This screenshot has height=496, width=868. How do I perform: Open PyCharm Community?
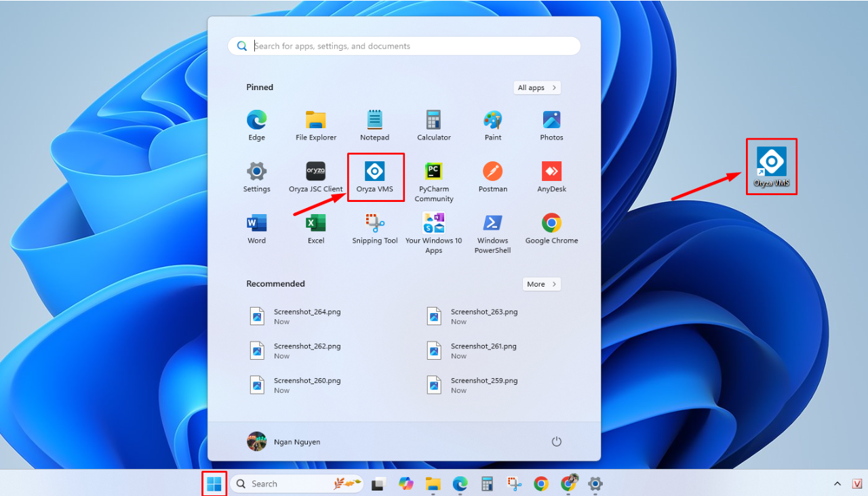[x=434, y=182]
